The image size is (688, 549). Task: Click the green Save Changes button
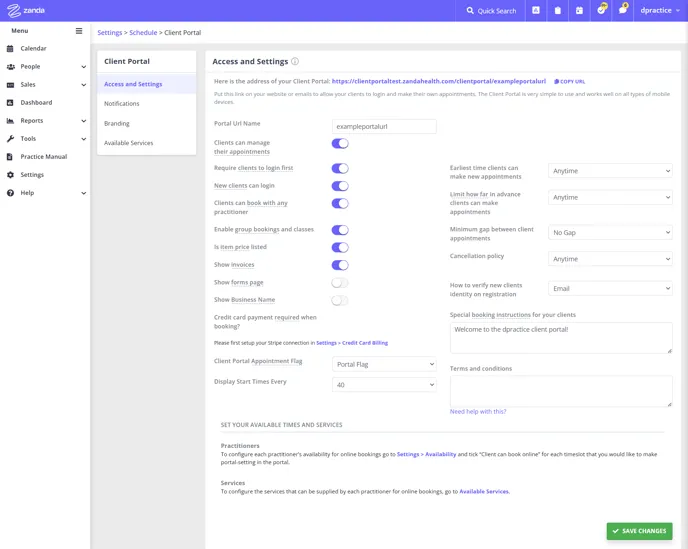[x=639, y=531]
